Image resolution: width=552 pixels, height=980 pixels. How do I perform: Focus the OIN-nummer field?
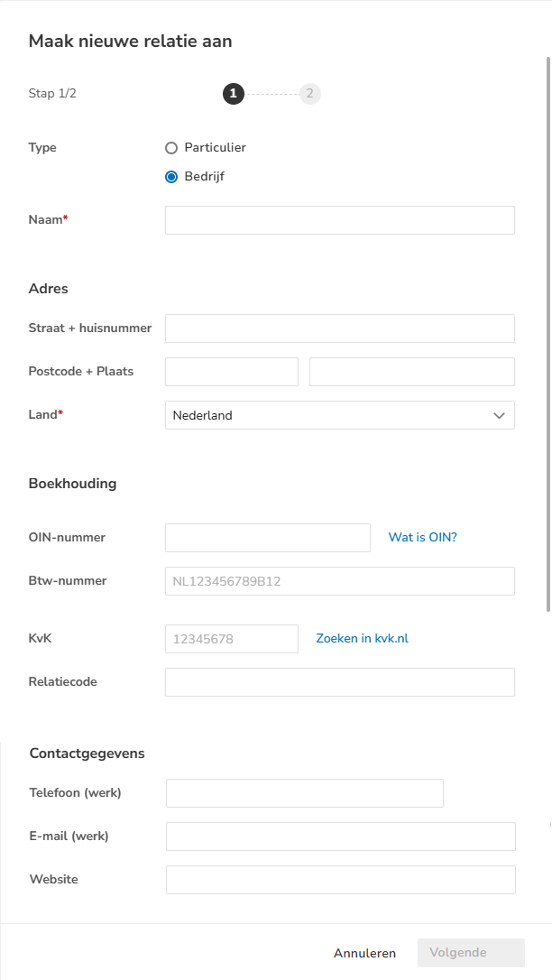[268, 538]
